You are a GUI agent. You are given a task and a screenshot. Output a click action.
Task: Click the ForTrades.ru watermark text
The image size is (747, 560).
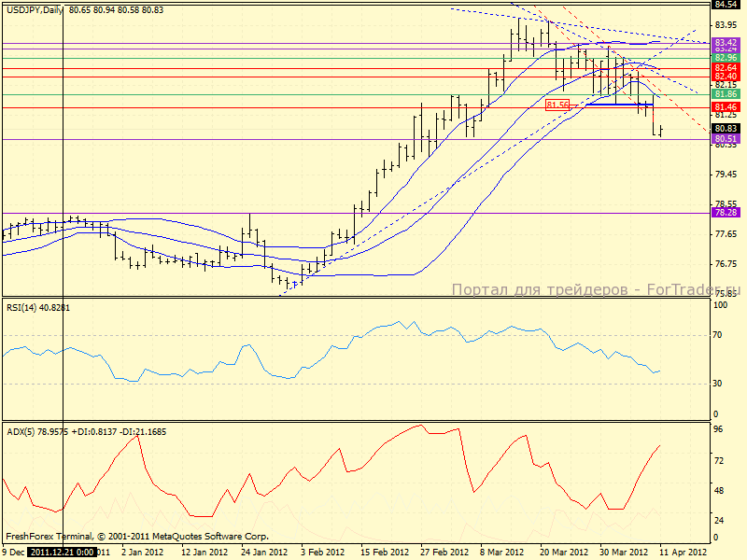[598, 290]
